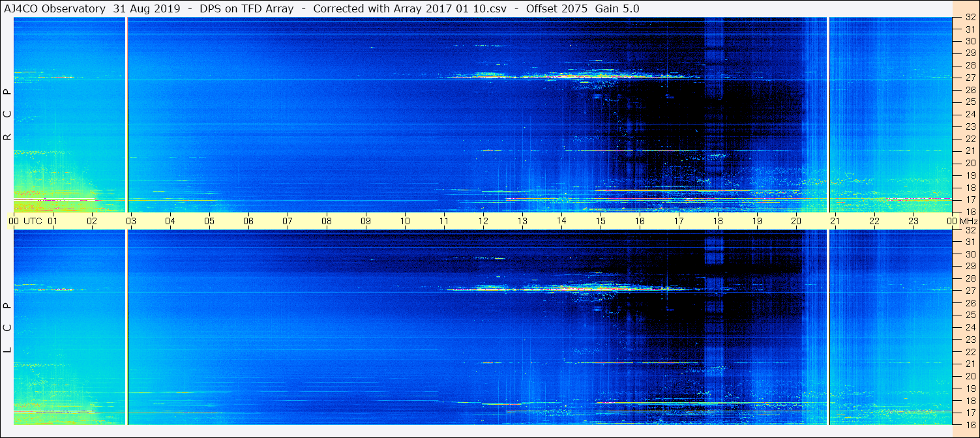This screenshot has height=438, width=980.
Task: Click the '12' hour mark on time axis
Action: click(483, 221)
